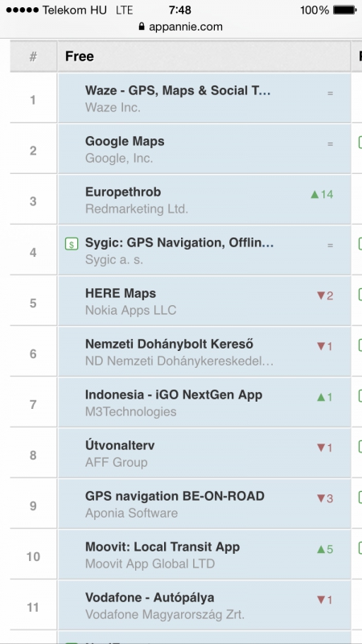Open the Útvonalterv app listing
This screenshot has height=644, width=362.
[x=120, y=445]
